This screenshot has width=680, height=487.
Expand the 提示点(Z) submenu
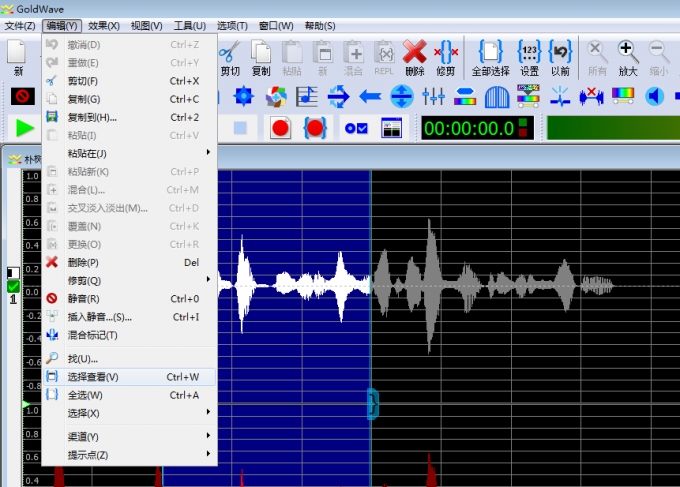click(130, 455)
